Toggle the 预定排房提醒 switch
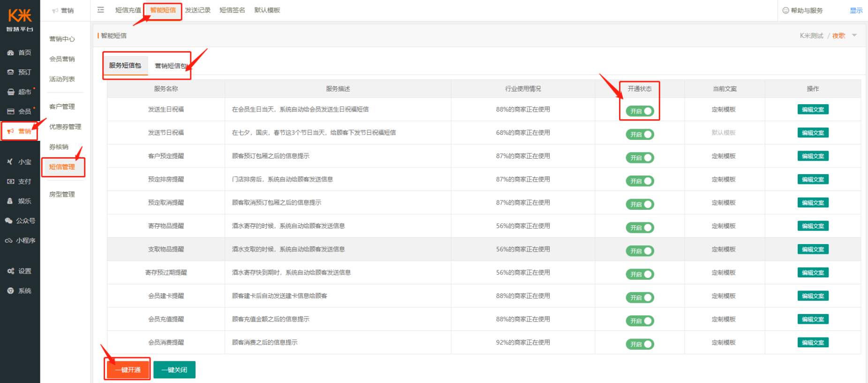Viewport: 868px width, 383px height. click(x=640, y=181)
